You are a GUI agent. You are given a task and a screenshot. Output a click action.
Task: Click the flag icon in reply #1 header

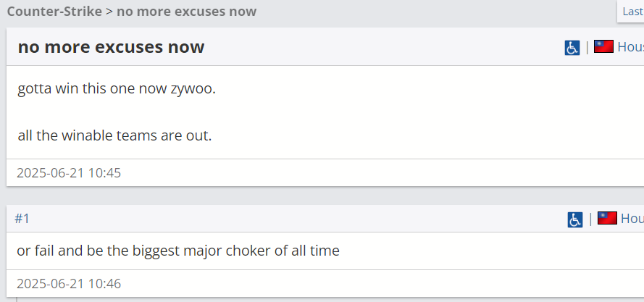point(607,218)
